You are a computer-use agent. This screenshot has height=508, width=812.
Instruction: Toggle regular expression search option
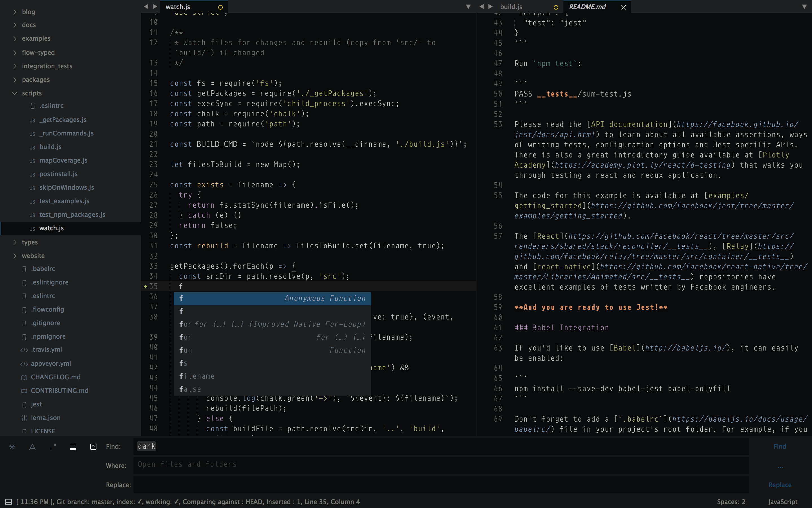coord(12,446)
